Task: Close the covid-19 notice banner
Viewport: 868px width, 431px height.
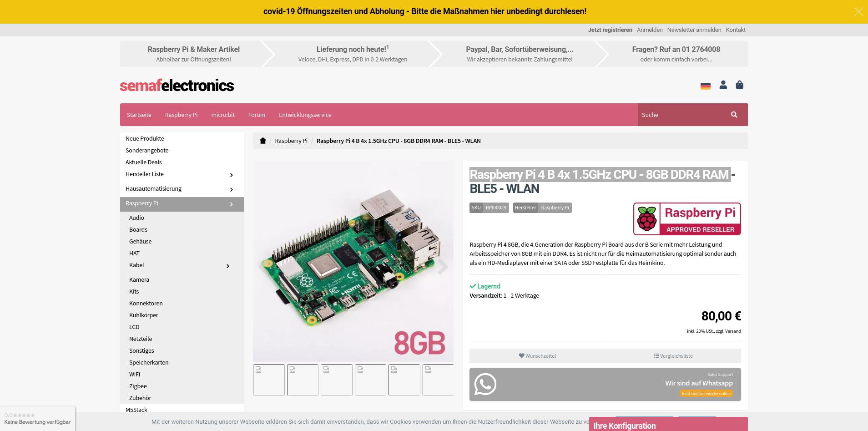Action: [858, 12]
